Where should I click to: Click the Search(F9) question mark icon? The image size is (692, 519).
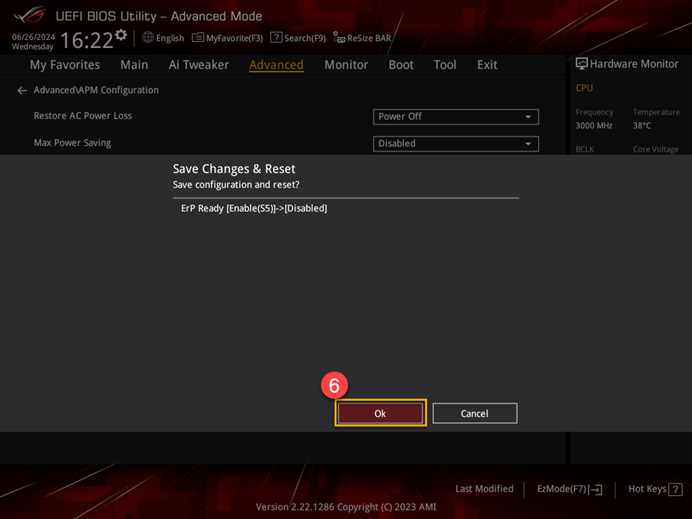(276, 38)
